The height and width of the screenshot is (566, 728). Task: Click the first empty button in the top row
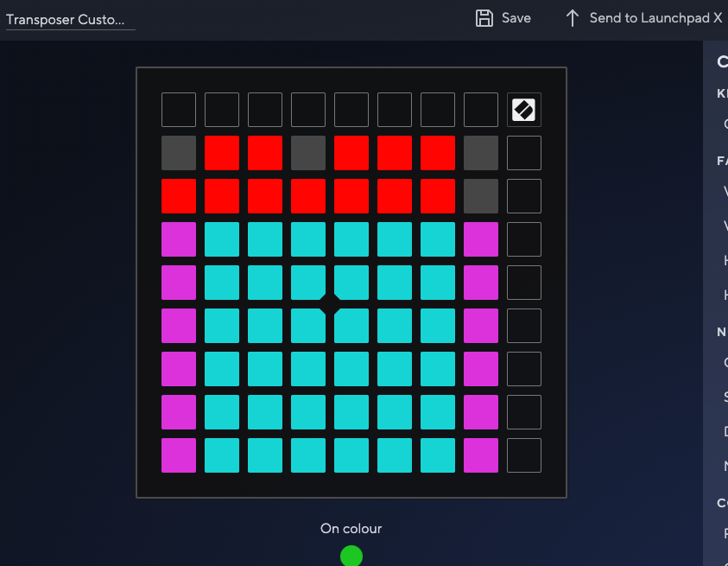(x=179, y=110)
